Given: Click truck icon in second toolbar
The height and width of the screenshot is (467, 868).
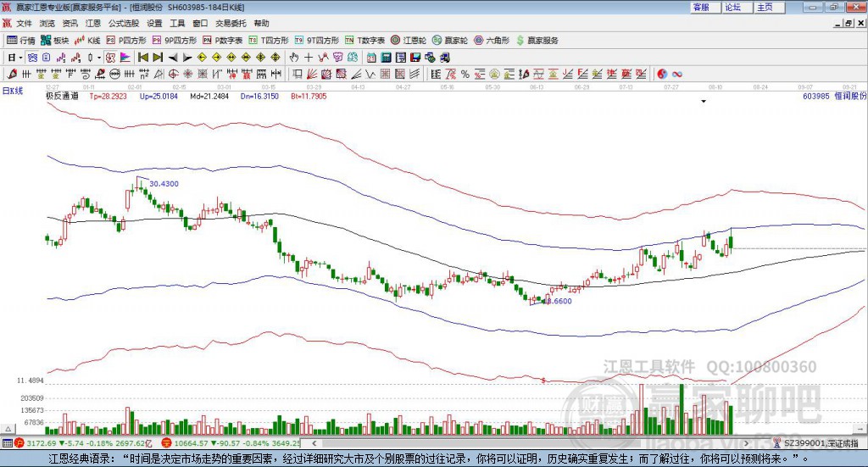Looking at the screenshot, I should [443, 58].
